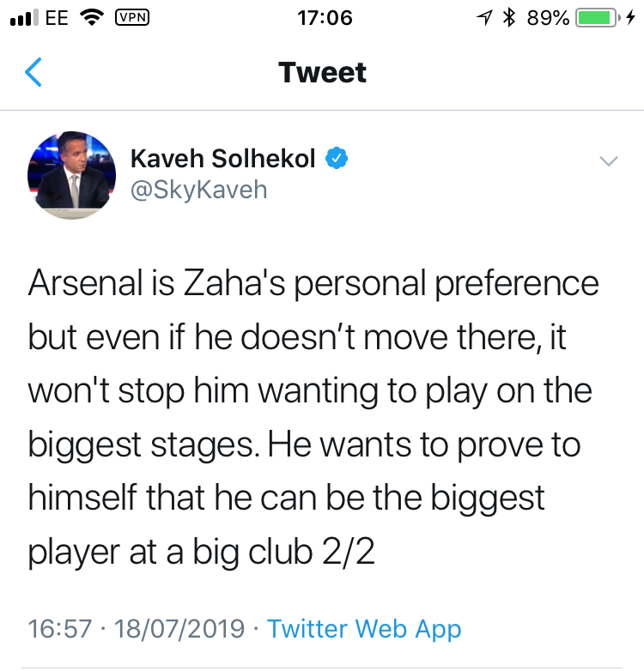The width and height of the screenshot is (644, 671).
Task: Tap the 89% battery percentage
Action: [548, 18]
